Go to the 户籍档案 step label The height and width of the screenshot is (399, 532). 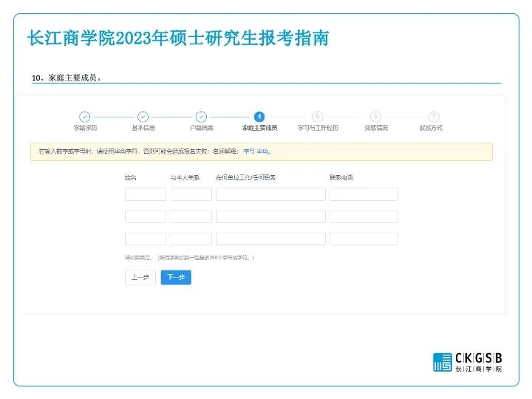click(x=202, y=128)
